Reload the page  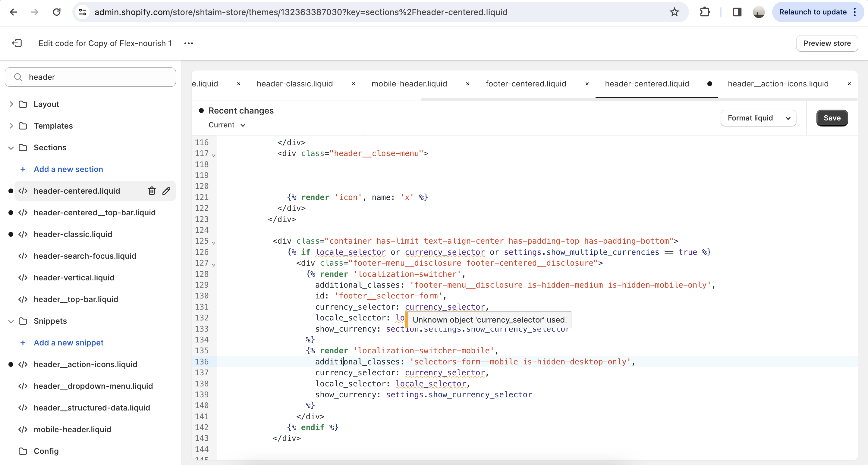[x=57, y=12]
